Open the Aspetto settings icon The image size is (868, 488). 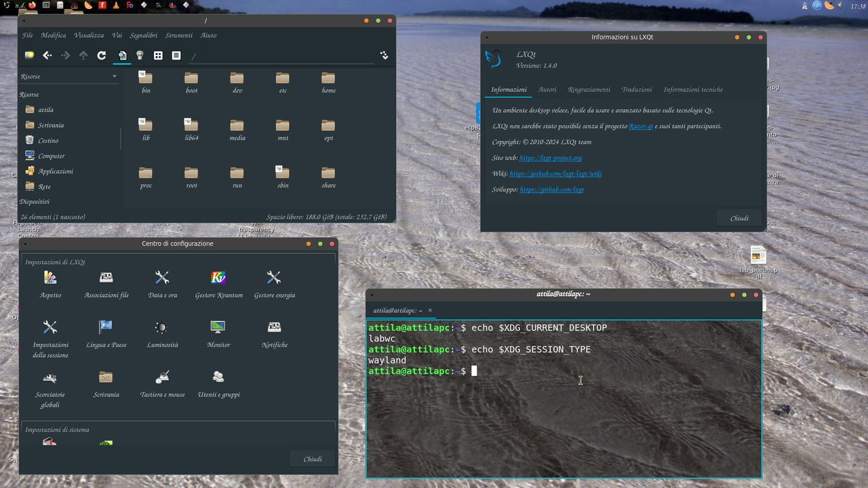(50, 283)
